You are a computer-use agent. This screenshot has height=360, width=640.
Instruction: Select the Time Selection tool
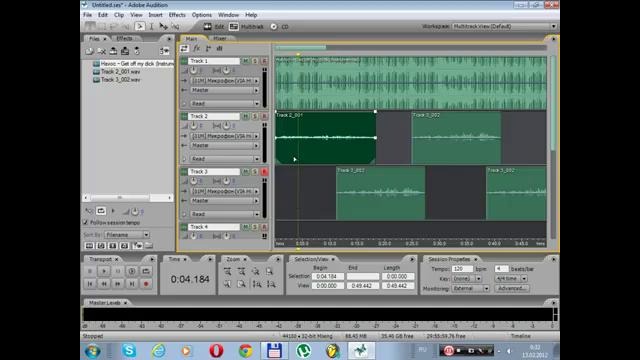[151, 27]
